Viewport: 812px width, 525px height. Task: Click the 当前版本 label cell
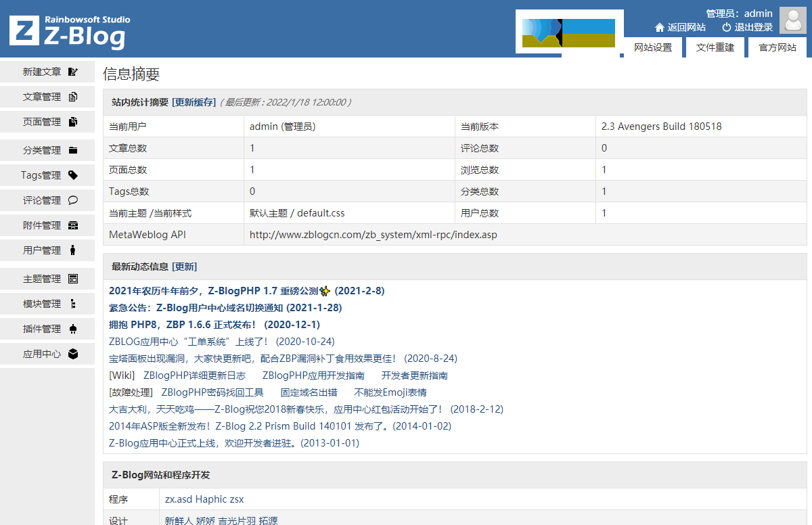tap(525, 127)
